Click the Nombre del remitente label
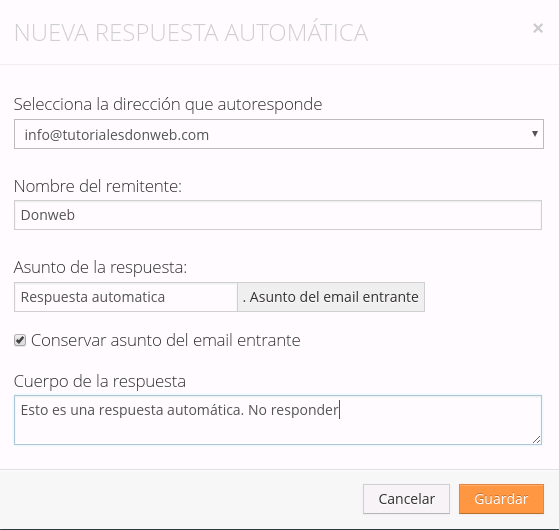Viewport: 559px width, 530px height. coord(98,186)
